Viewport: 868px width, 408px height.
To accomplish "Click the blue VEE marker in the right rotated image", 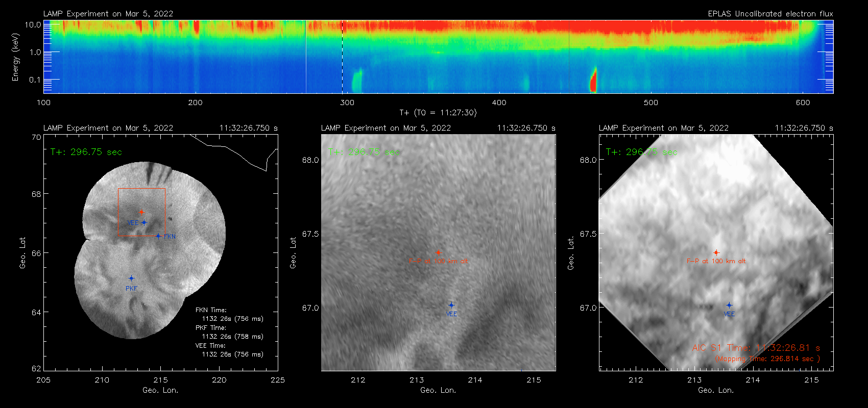I will [x=729, y=305].
